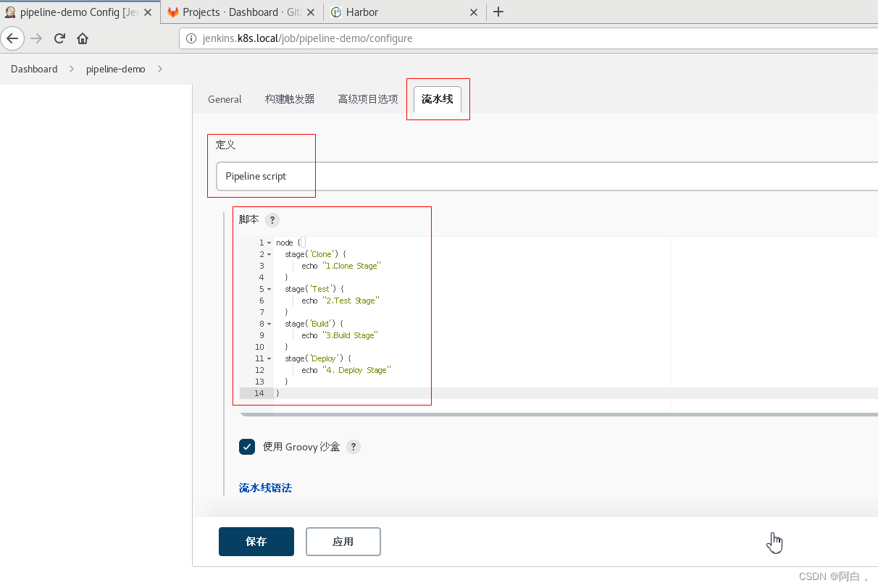Open a new browser tab with plus icon

coord(498,12)
